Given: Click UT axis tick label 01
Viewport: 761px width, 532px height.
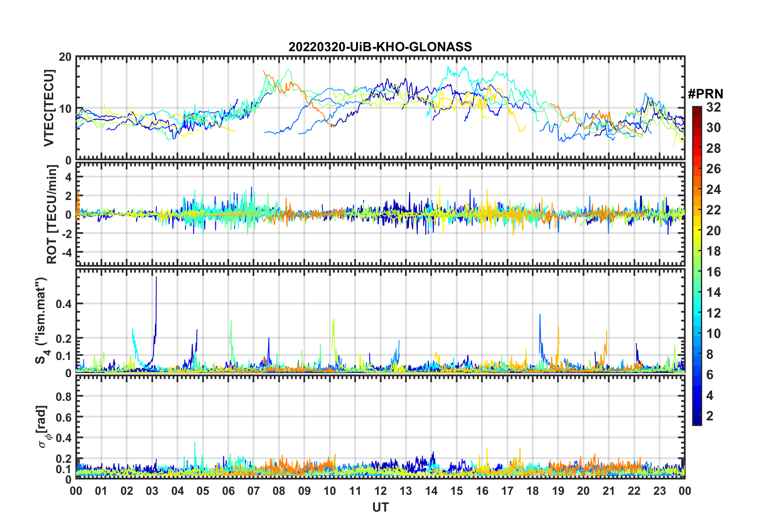Looking at the screenshot, I should coord(101,491).
